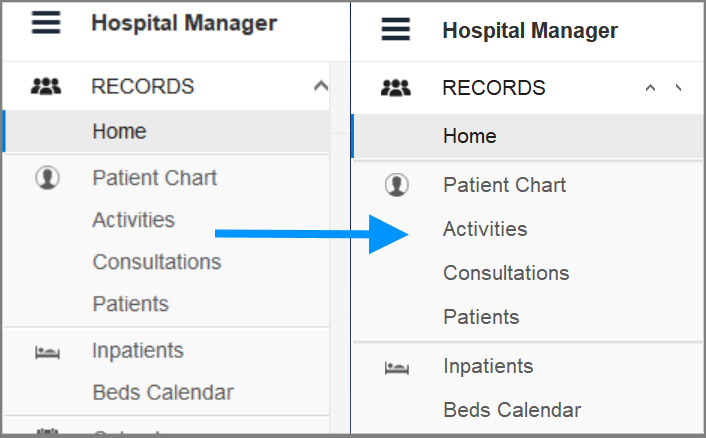Go to Consultations in the right panel
Viewport: 706px width, 438px height.
pos(506,273)
